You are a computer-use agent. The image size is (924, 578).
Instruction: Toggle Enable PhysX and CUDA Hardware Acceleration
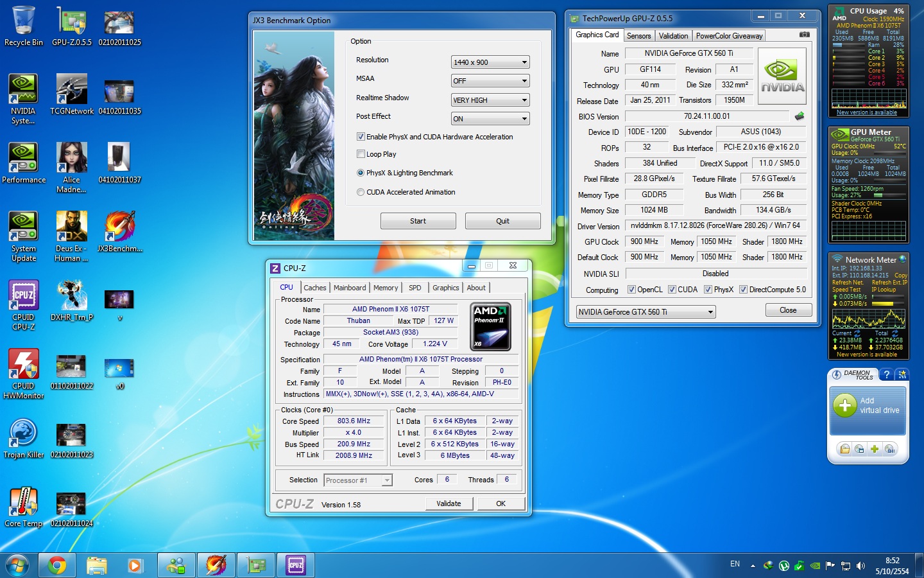click(361, 137)
